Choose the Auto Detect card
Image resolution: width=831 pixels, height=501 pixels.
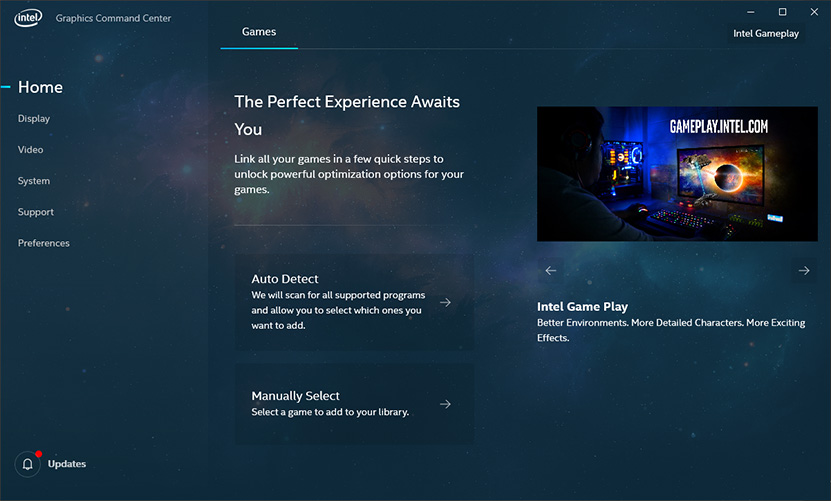click(x=355, y=302)
